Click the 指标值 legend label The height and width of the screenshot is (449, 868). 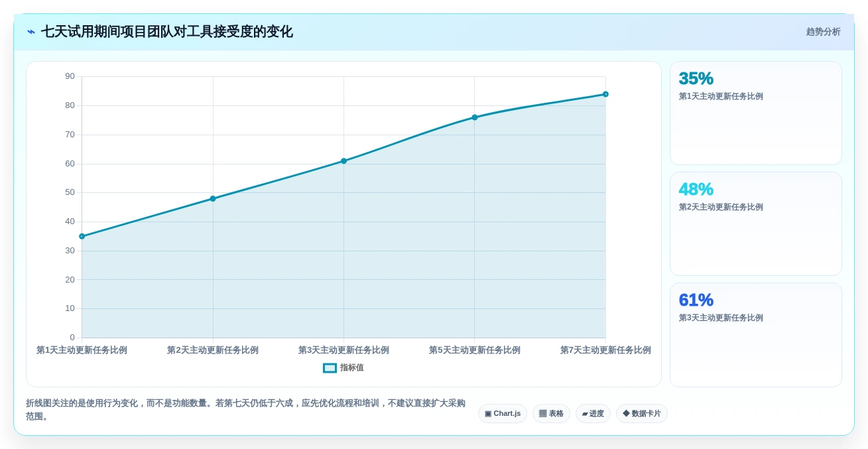pyautogui.click(x=352, y=368)
